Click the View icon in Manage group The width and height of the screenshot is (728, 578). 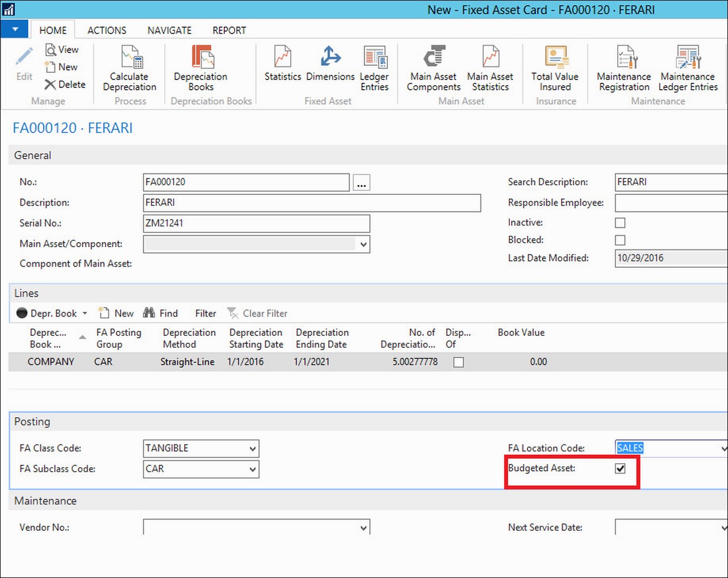tap(51, 50)
